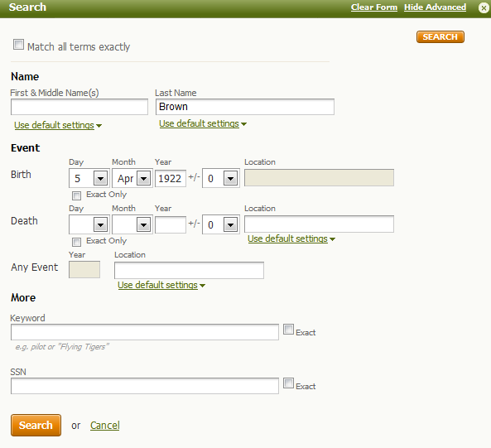Click the bottom orange Search button

[36, 425]
